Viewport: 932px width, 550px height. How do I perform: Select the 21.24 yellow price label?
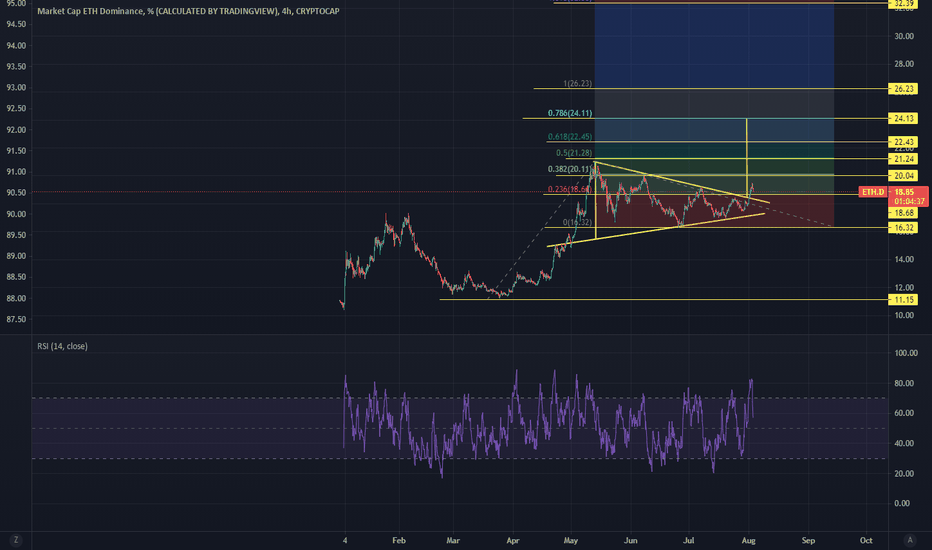coord(903,159)
